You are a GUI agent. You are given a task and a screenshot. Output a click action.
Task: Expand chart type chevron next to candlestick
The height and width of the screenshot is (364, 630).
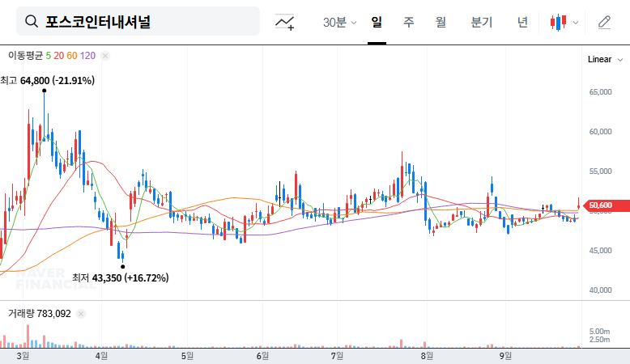(x=576, y=23)
